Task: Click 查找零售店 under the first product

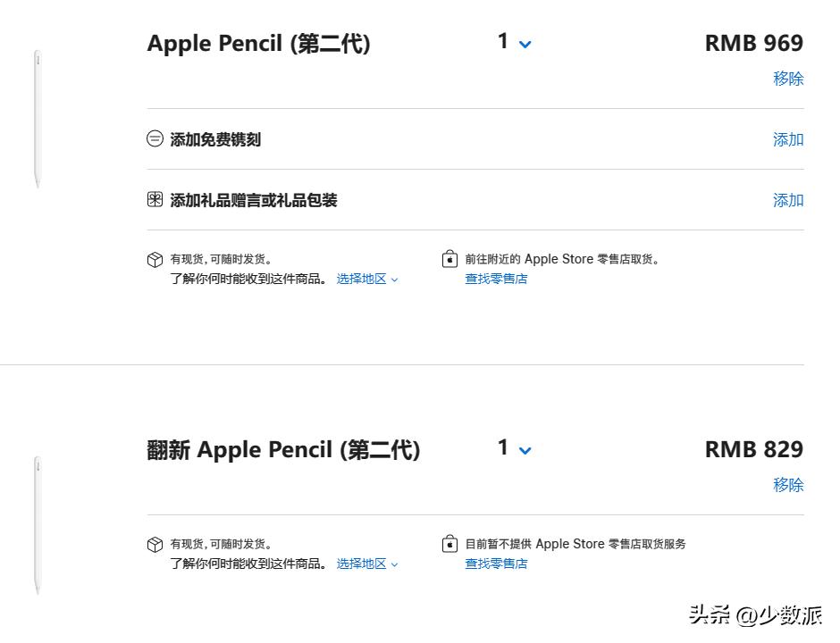Action: pos(496,279)
